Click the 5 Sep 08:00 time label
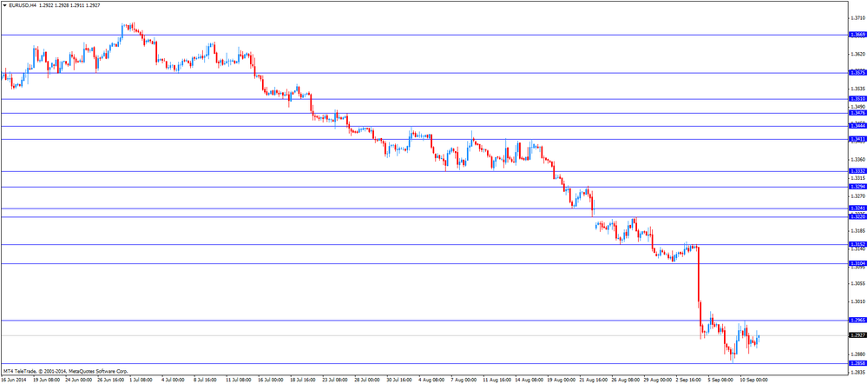Viewport: 868px width, 384px height. (720, 381)
